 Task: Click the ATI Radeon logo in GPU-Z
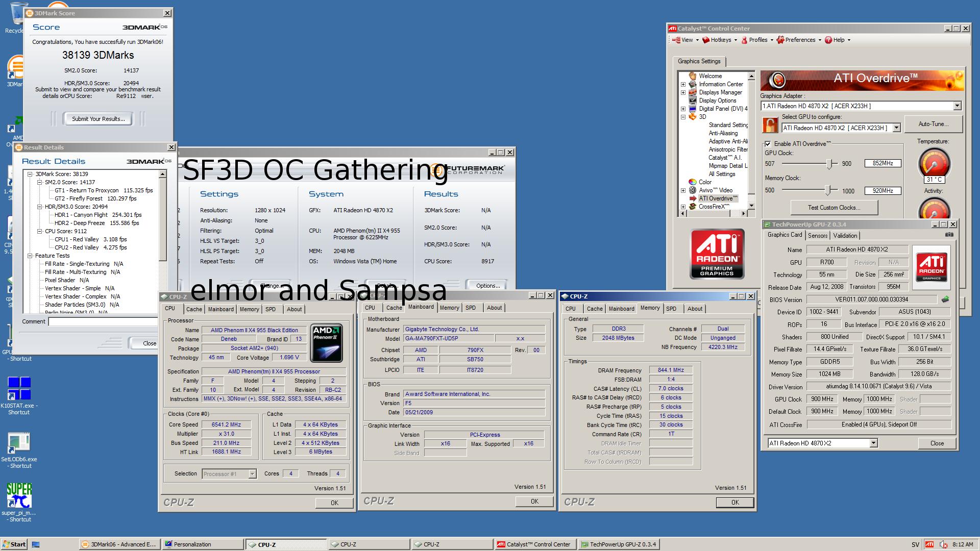click(931, 267)
